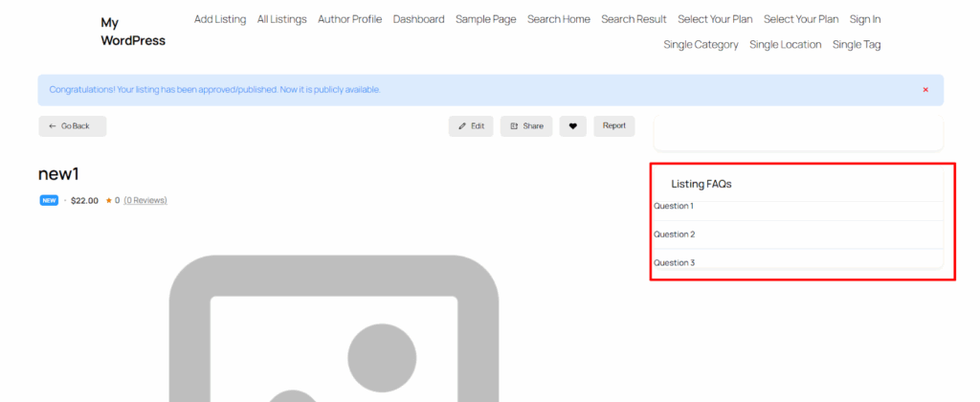Click the Sign In menu link

click(865, 19)
